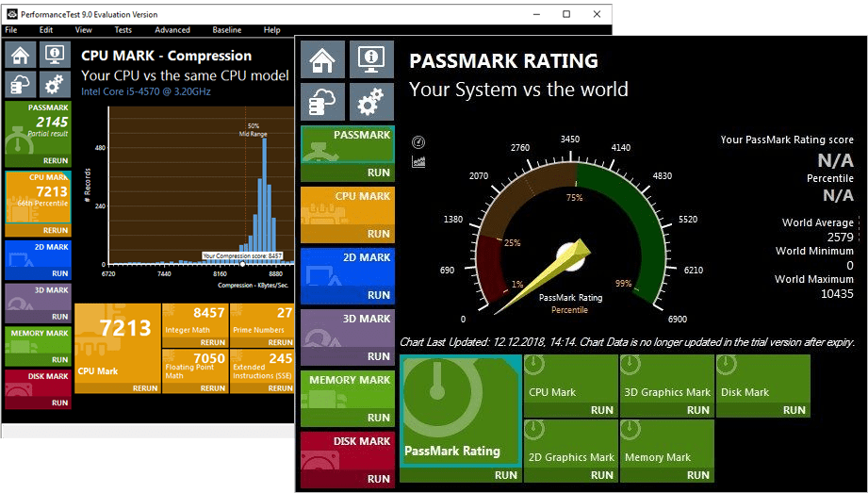Image resolution: width=868 pixels, height=493 pixels.
Task: Click Intel Core i5-4570 @ 3.20GHz link
Action: click(x=146, y=91)
